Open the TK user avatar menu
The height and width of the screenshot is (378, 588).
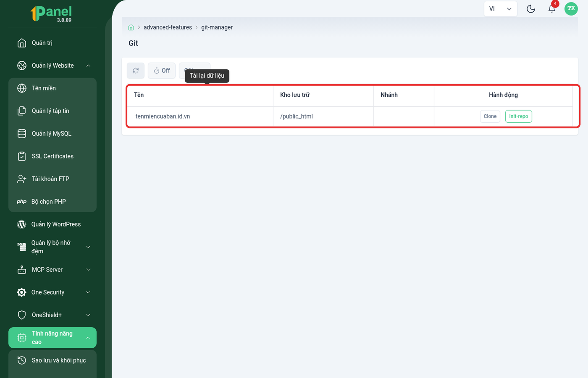(571, 8)
